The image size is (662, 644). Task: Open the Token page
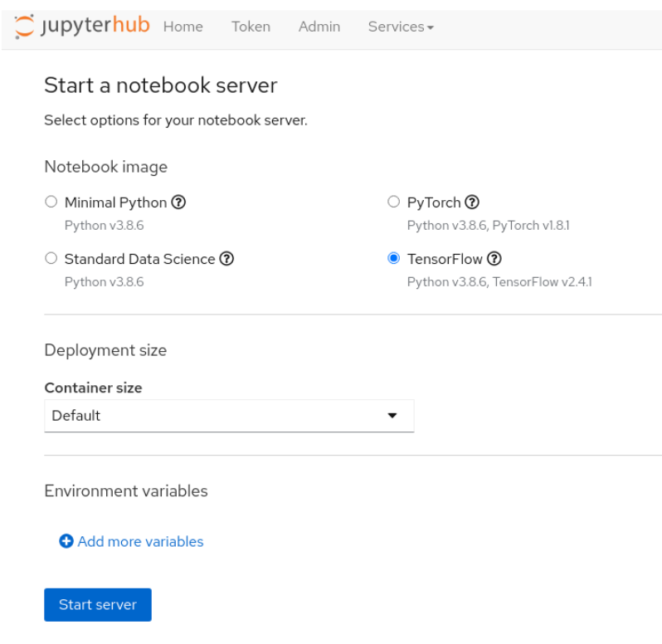(x=251, y=27)
